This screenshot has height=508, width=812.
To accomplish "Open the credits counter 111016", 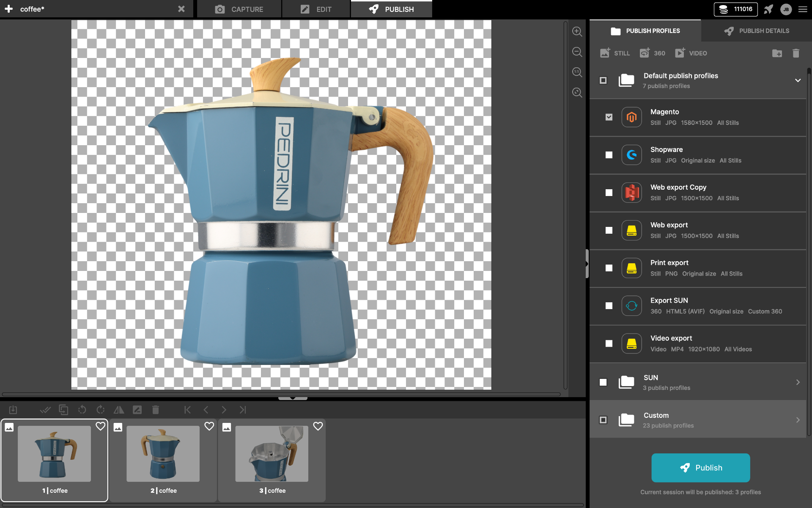I will (735, 9).
